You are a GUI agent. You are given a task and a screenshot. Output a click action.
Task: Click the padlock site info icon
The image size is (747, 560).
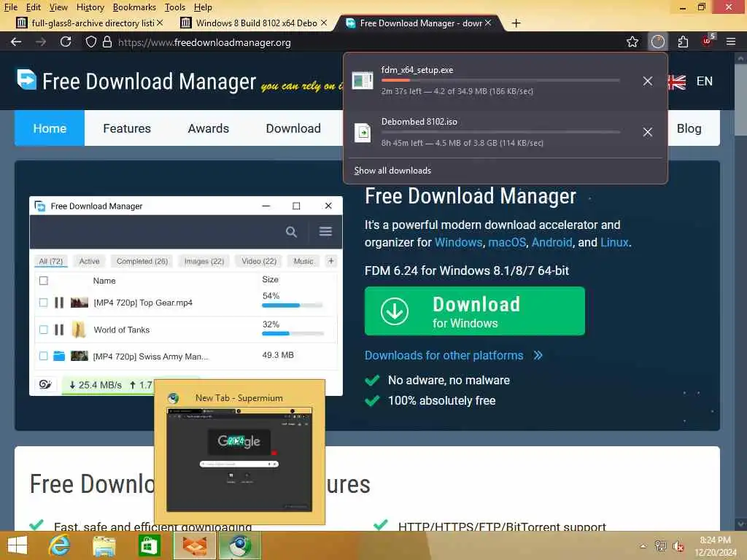pyautogui.click(x=107, y=42)
